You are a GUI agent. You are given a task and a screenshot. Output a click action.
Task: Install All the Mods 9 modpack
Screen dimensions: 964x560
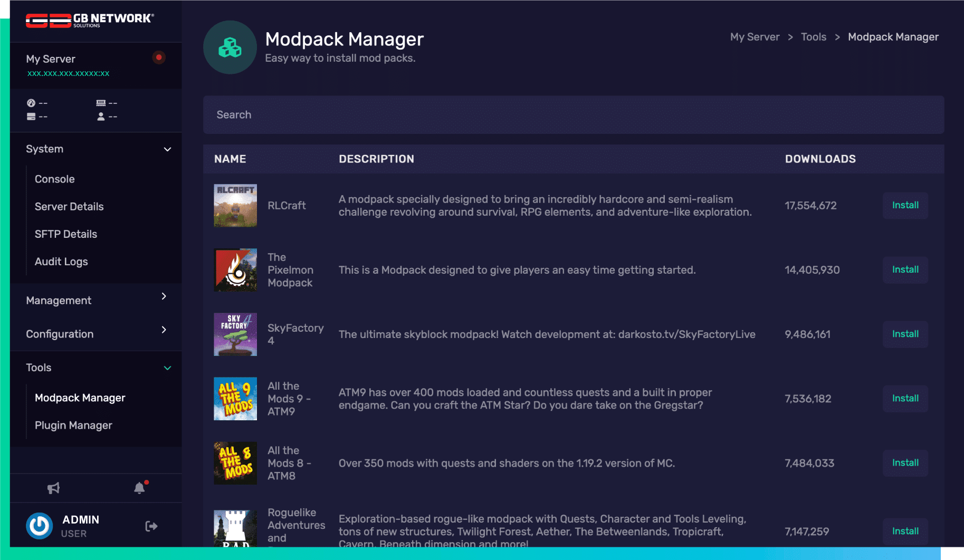(905, 399)
